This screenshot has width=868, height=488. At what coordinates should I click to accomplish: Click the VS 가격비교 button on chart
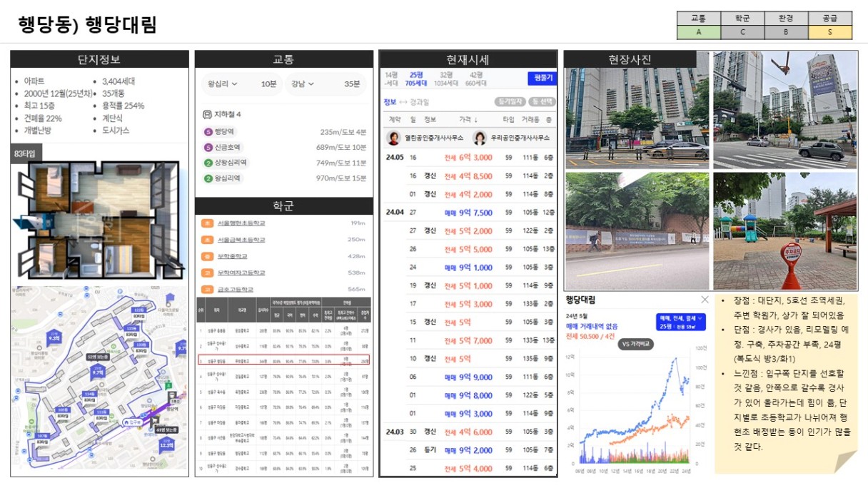636,343
